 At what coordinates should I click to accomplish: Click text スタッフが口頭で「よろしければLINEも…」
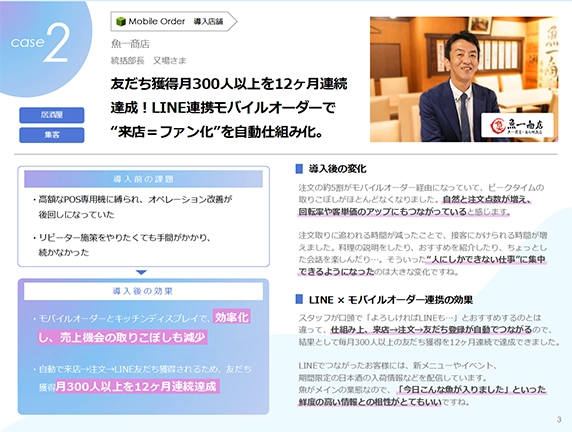coord(379,318)
